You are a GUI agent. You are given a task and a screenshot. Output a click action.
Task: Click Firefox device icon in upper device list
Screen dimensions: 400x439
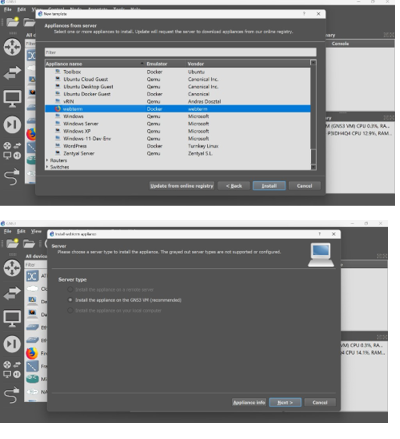click(x=31, y=134)
